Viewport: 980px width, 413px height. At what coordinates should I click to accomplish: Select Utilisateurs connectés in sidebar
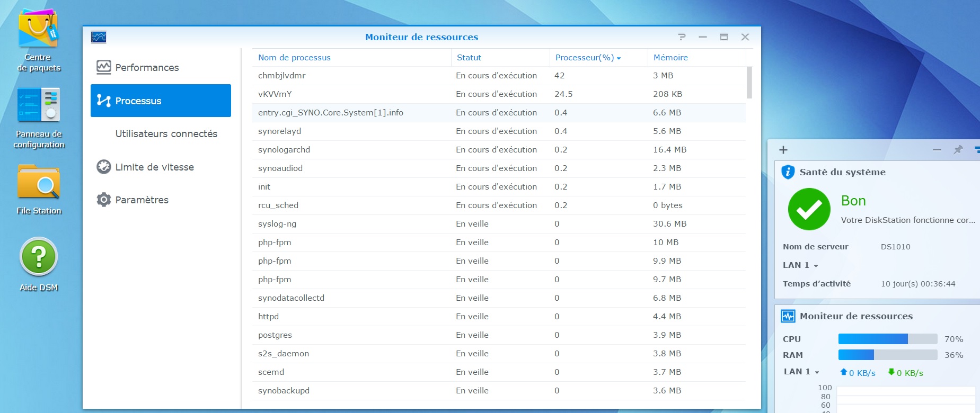pyautogui.click(x=166, y=134)
